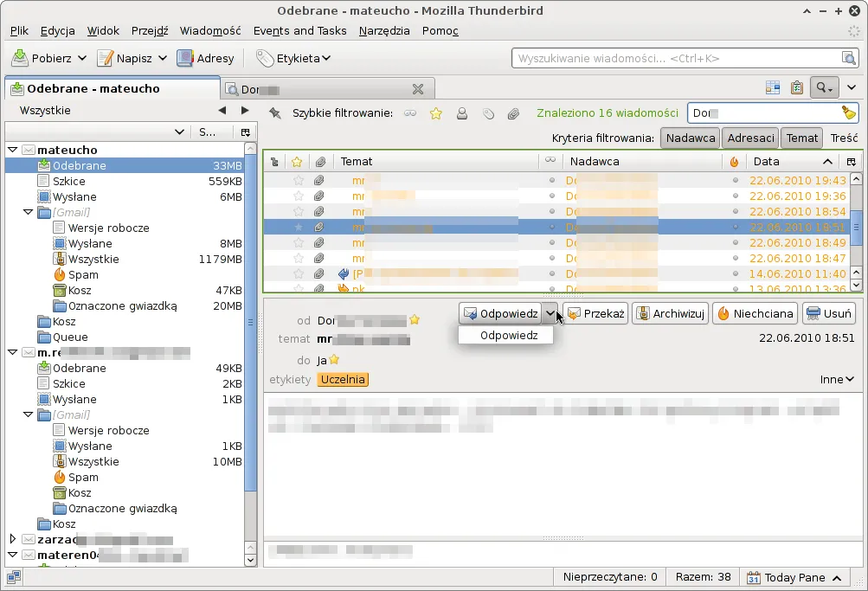The width and height of the screenshot is (868, 591).
Task: Open the Inne dropdown in message header
Action: pos(837,379)
